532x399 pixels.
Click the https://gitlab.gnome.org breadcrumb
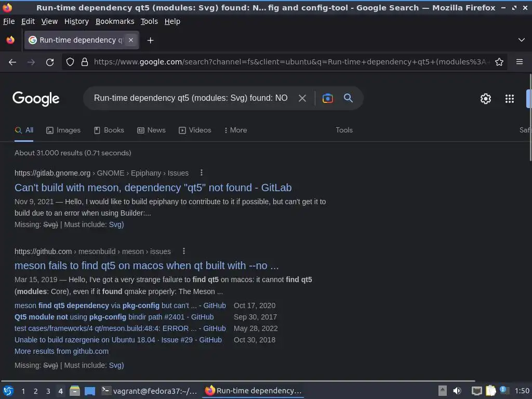point(101,173)
